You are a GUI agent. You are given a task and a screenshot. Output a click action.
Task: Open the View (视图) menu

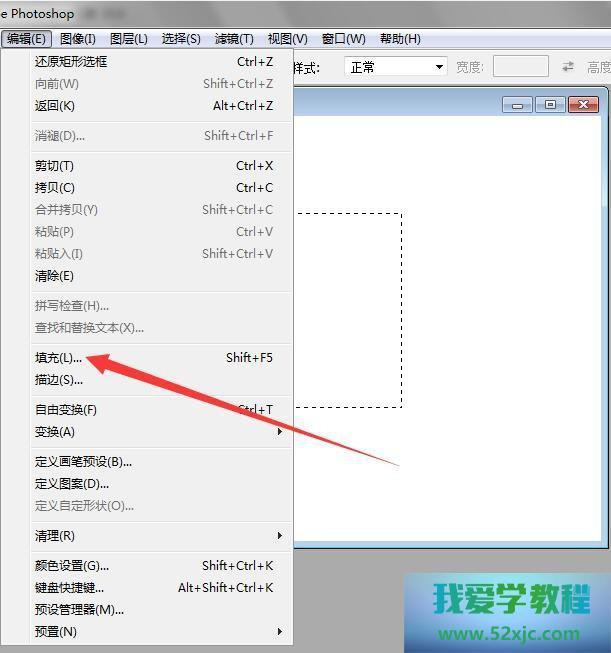pyautogui.click(x=287, y=39)
